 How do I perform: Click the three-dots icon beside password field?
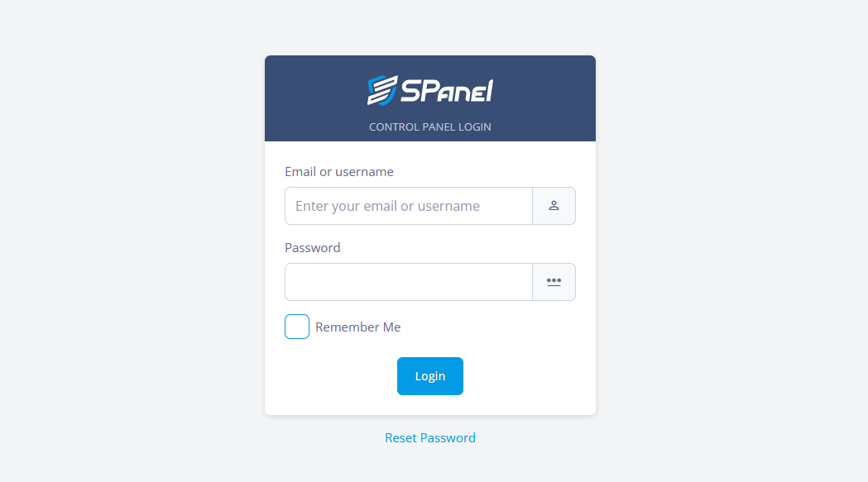[x=554, y=282]
